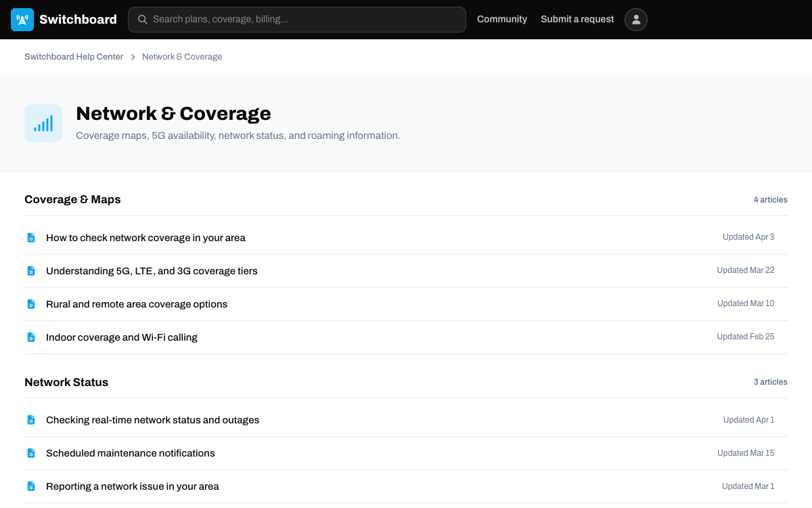The width and height of the screenshot is (812, 508).
Task: Click the search magnifier icon
Action: pos(143,20)
